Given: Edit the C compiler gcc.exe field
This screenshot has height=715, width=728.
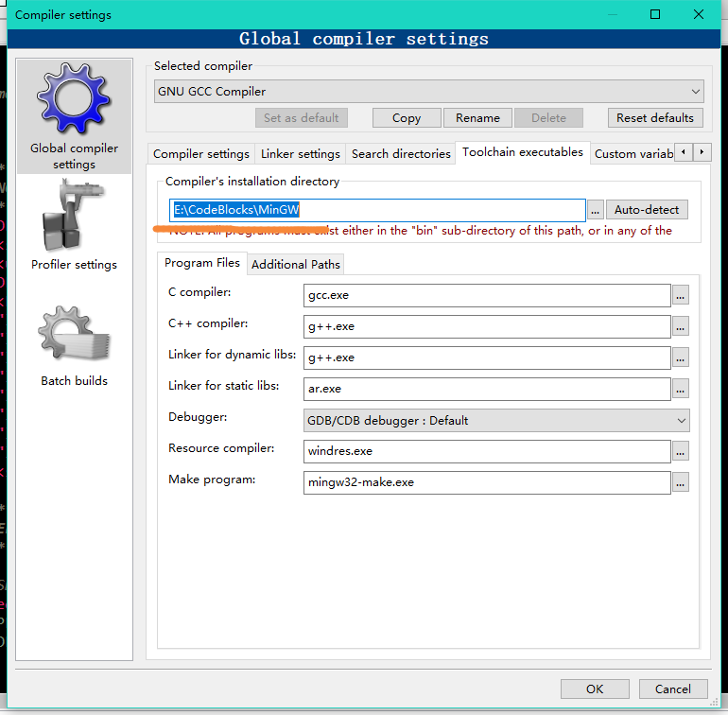Looking at the screenshot, I should tap(487, 295).
